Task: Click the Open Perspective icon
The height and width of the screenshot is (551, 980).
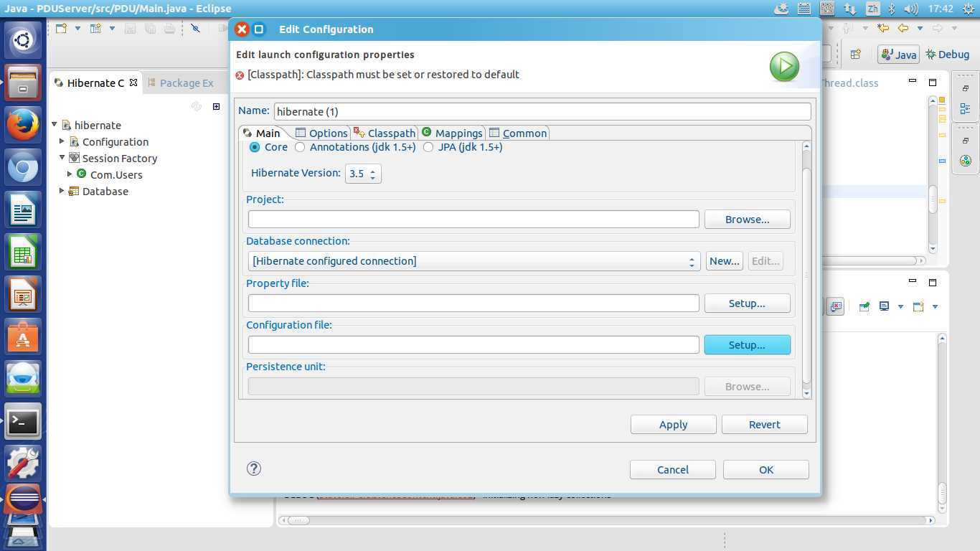Action: [x=855, y=55]
